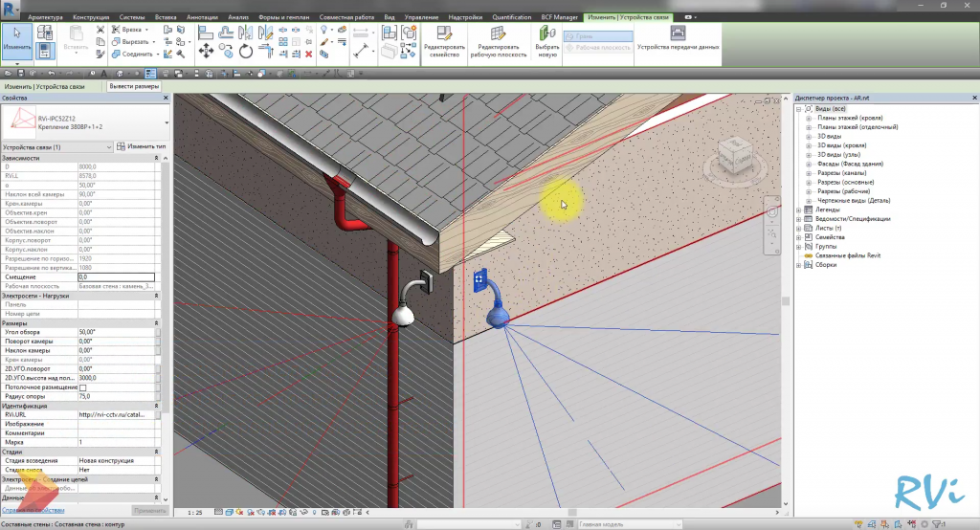Click the Смещение value field

(115, 276)
